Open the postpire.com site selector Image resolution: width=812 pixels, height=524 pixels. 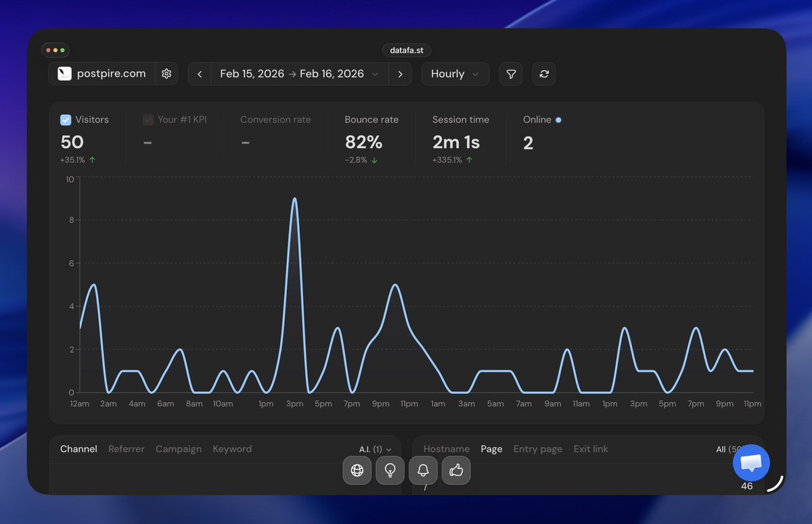pos(101,74)
